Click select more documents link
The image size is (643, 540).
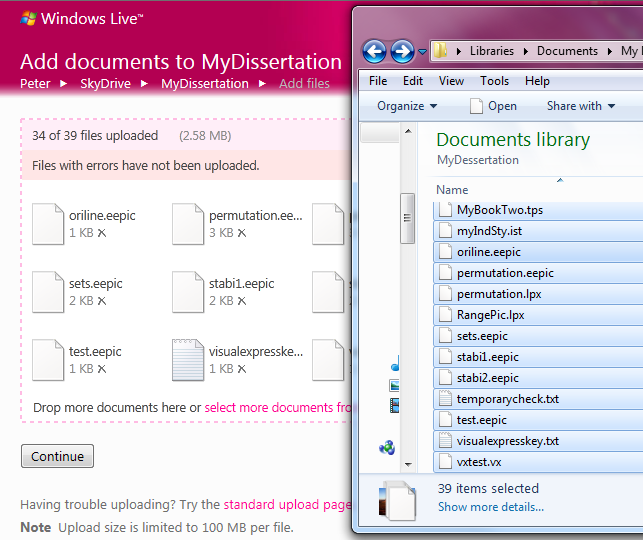(x=278, y=408)
